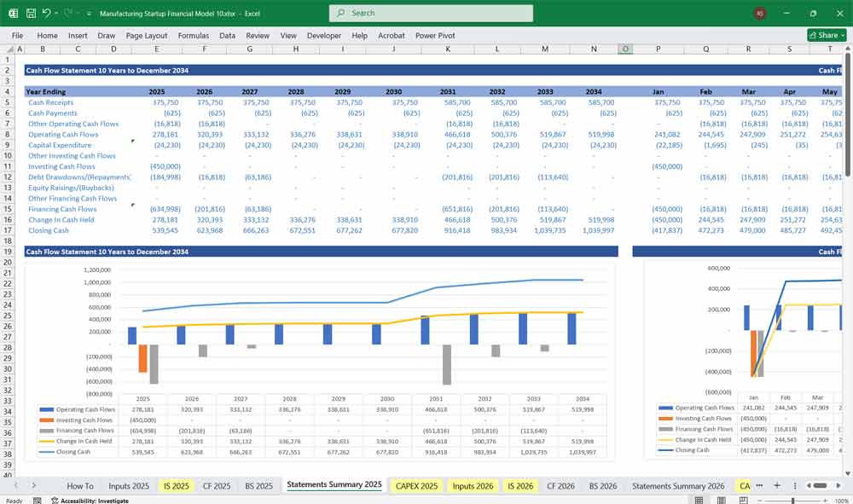Switch to the Formulas ribbon tab
This screenshot has width=853, height=504.
194,36
